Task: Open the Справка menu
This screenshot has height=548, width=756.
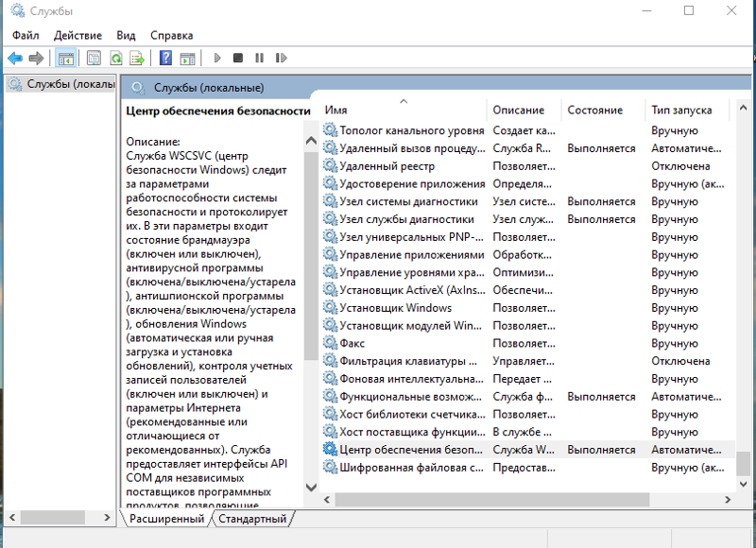Action: coord(172,35)
